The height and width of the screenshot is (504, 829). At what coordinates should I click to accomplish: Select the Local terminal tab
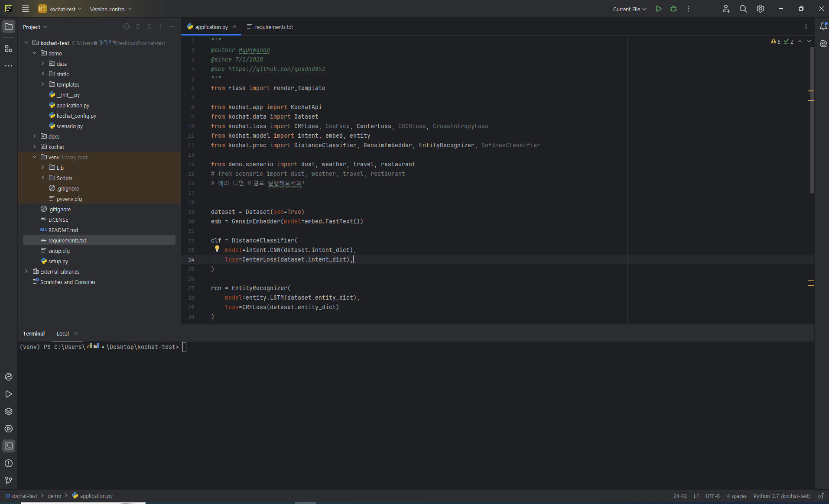[x=63, y=333]
